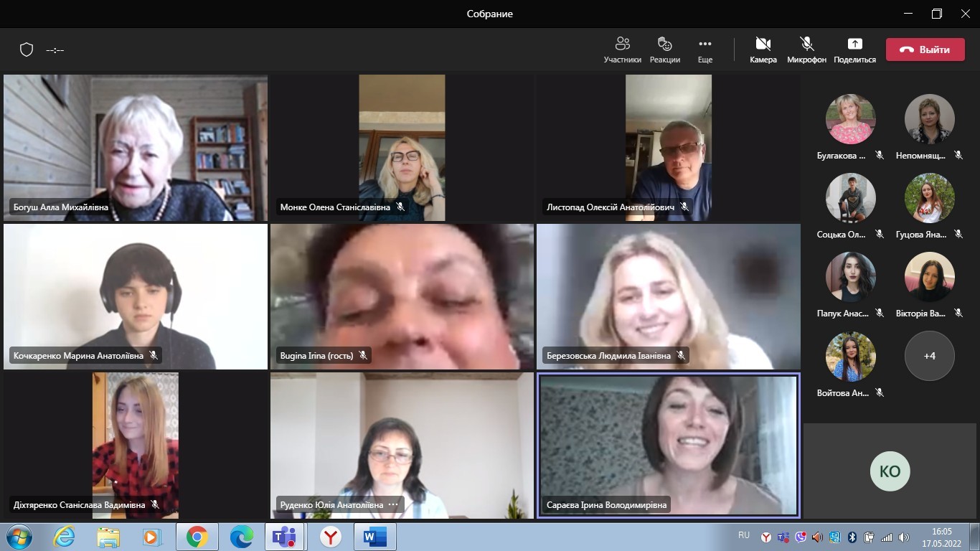Click the muted mic icon beside Діхтяренко Станіслава Вадимівна
This screenshot has height=551, width=980.
coord(155,504)
